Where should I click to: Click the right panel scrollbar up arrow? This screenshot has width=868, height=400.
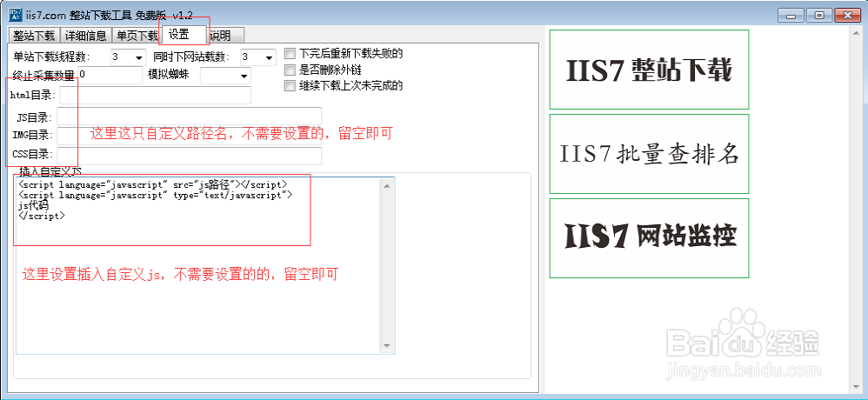click(x=857, y=34)
